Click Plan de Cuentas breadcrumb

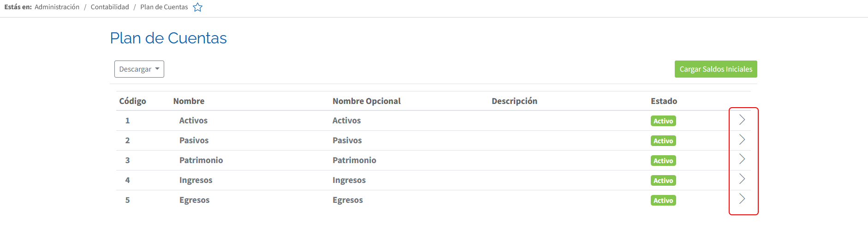(x=164, y=7)
